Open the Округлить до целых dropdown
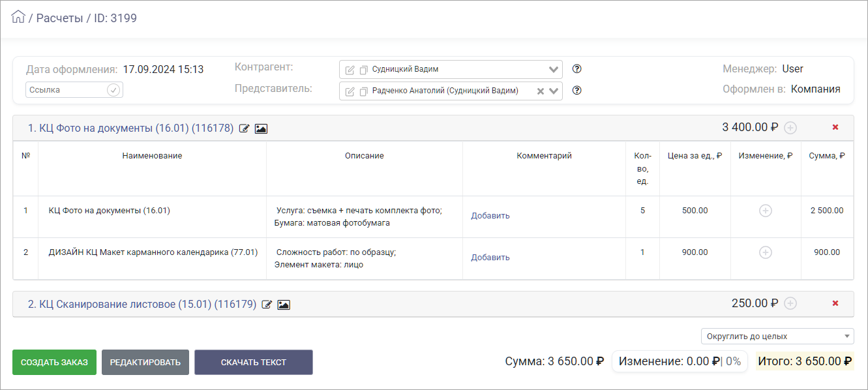 777,337
